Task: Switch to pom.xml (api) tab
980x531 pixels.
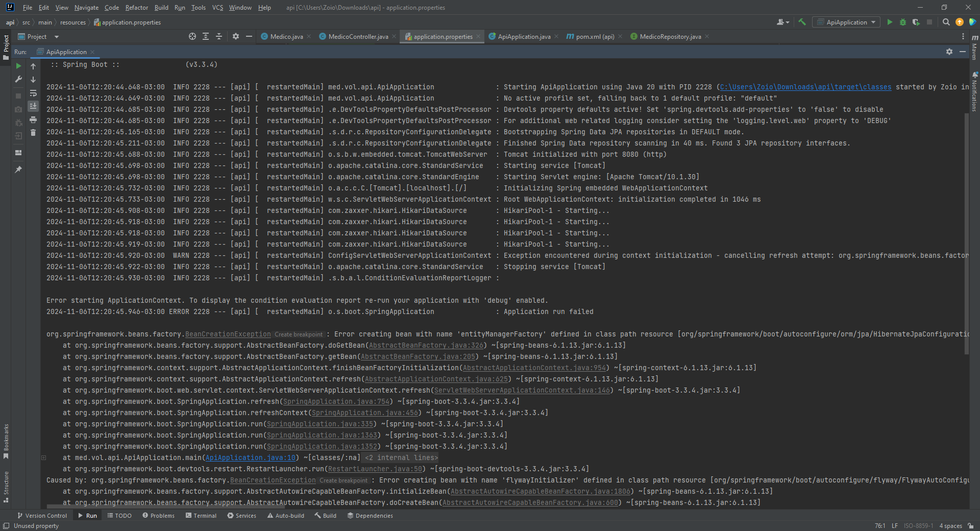Action: (595, 36)
